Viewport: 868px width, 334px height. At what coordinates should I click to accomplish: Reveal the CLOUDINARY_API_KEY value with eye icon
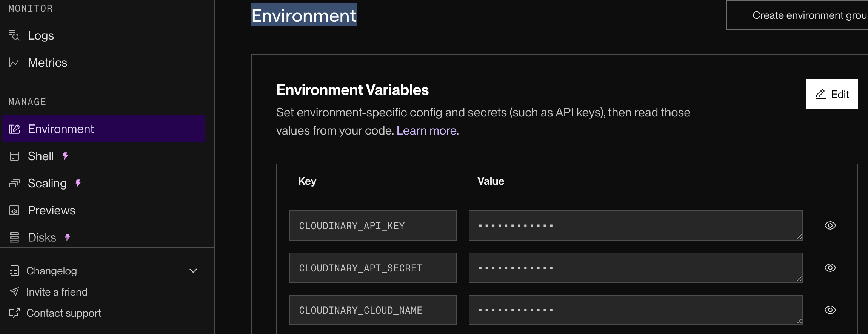(830, 225)
